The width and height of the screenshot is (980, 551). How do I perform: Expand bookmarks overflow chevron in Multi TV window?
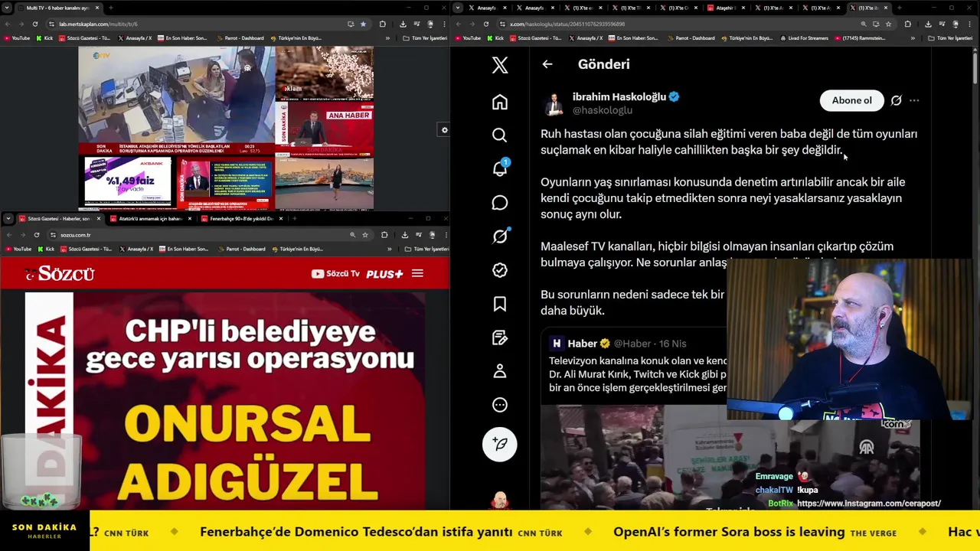[x=389, y=37]
